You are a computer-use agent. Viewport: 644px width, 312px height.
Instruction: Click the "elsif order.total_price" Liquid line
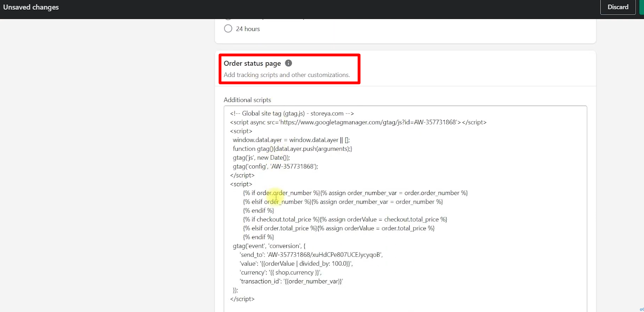(339, 229)
